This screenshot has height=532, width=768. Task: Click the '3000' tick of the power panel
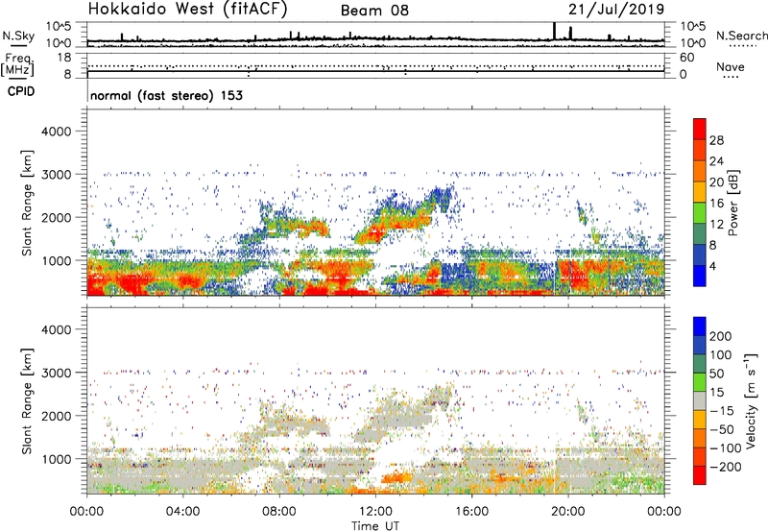56,175
